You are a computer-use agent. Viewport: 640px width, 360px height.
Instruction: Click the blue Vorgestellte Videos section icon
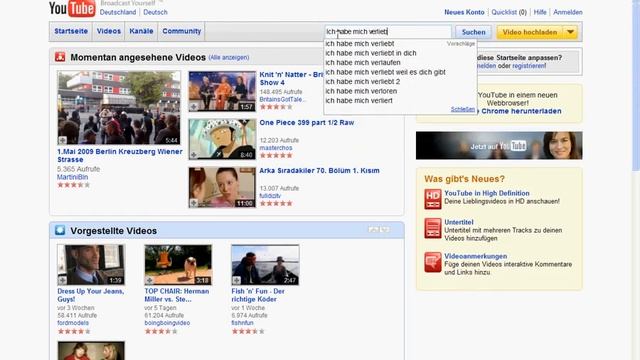pyautogui.click(x=60, y=230)
